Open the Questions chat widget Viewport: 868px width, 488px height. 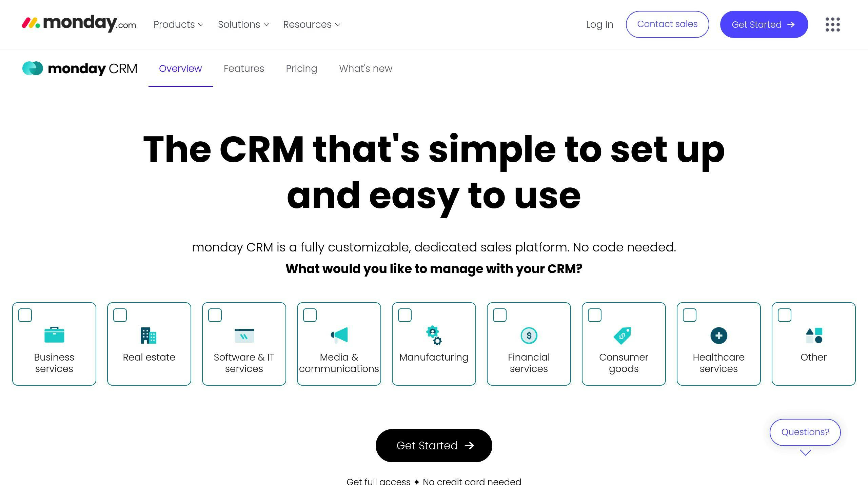coord(805,432)
